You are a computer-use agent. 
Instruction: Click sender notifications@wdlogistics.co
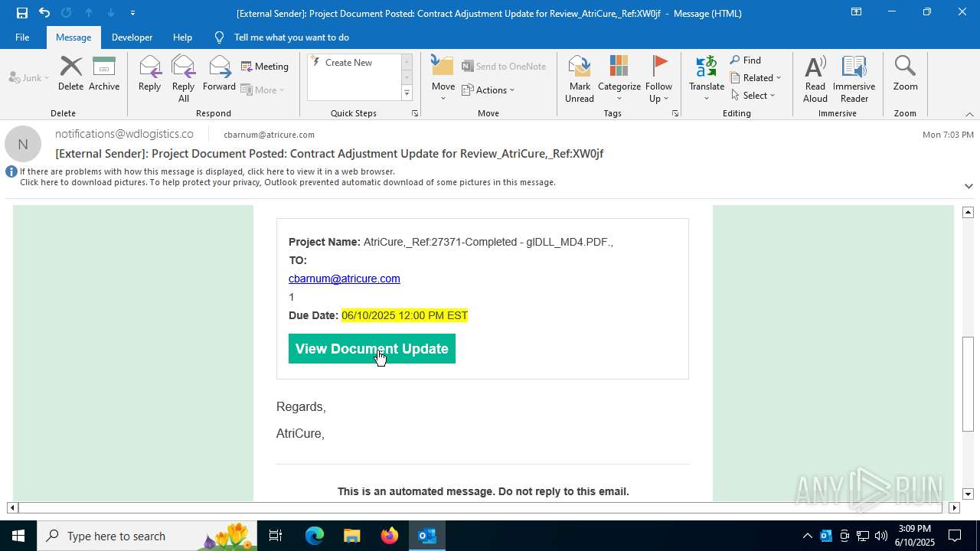[x=124, y=134]
